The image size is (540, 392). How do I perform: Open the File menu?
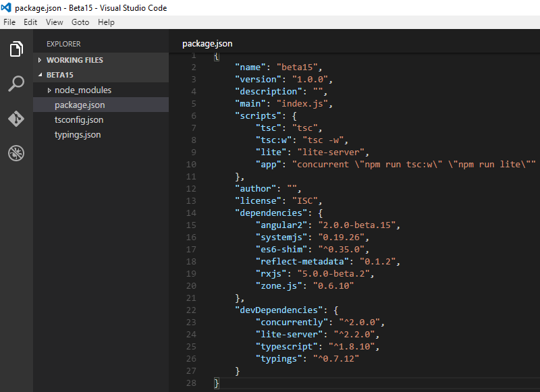tap(9, 22)
